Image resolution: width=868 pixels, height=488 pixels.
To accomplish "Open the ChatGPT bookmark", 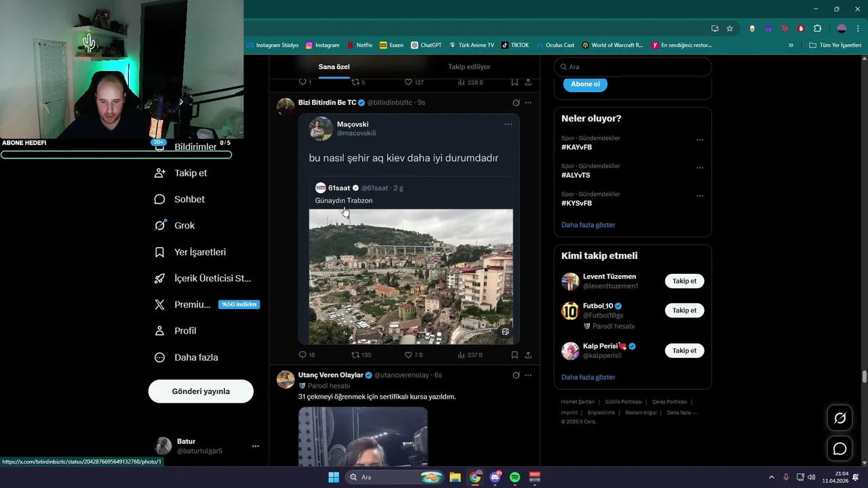I will [426, 45].
